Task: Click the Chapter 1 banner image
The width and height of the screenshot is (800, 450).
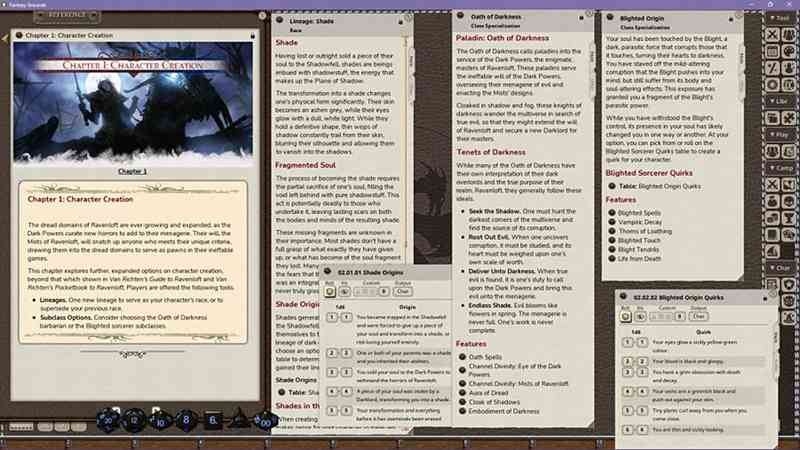Action: 133,100
